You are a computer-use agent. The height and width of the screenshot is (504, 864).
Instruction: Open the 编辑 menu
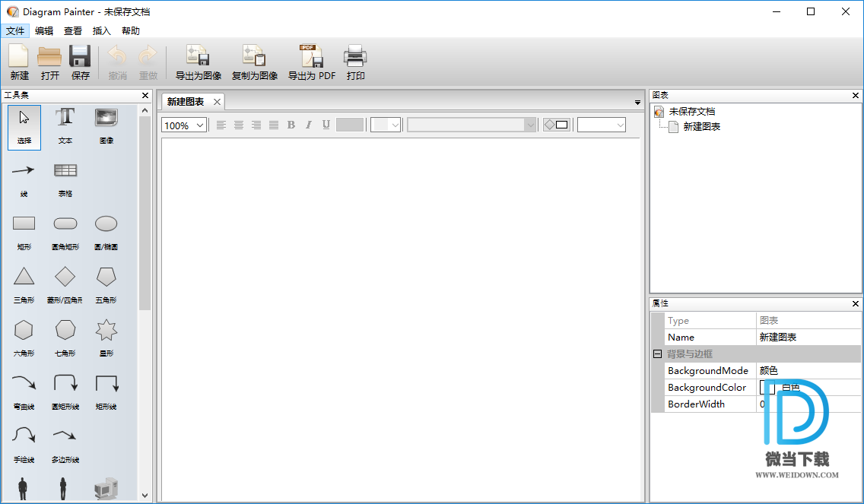44,31
